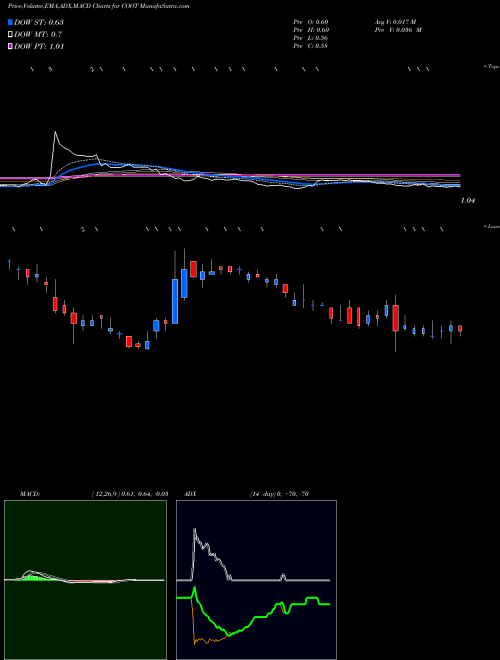Click the 'Avg V: 0.017 M' volume text
This screenshot has height=660, width=500.
[396, 22]
